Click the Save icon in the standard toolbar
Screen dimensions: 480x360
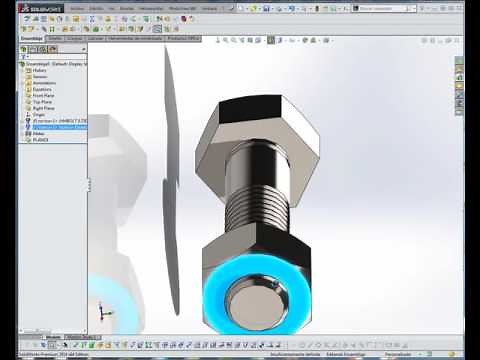point(266,9)
